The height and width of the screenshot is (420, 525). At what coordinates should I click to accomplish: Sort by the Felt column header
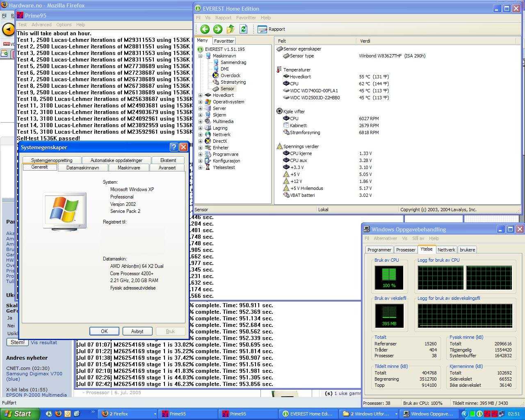[x=315, y=41]
